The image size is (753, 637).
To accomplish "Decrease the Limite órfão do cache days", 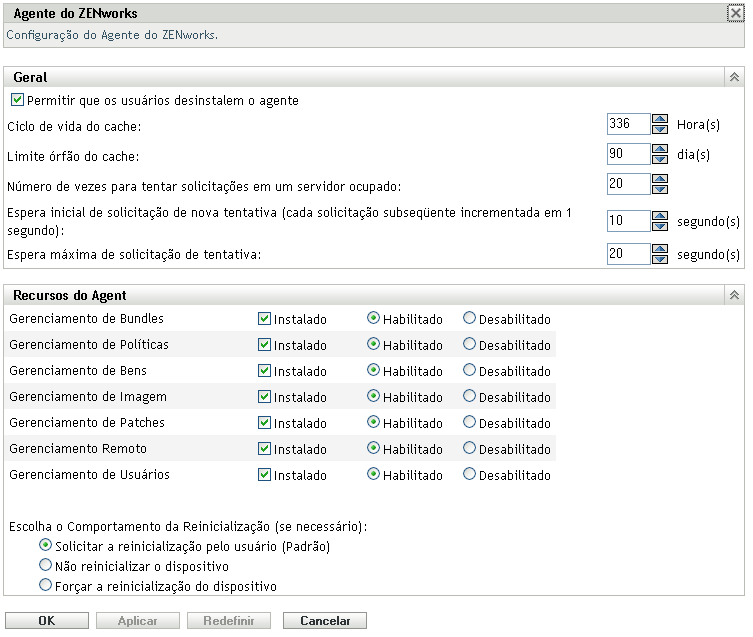I will (x=660, y=159).
